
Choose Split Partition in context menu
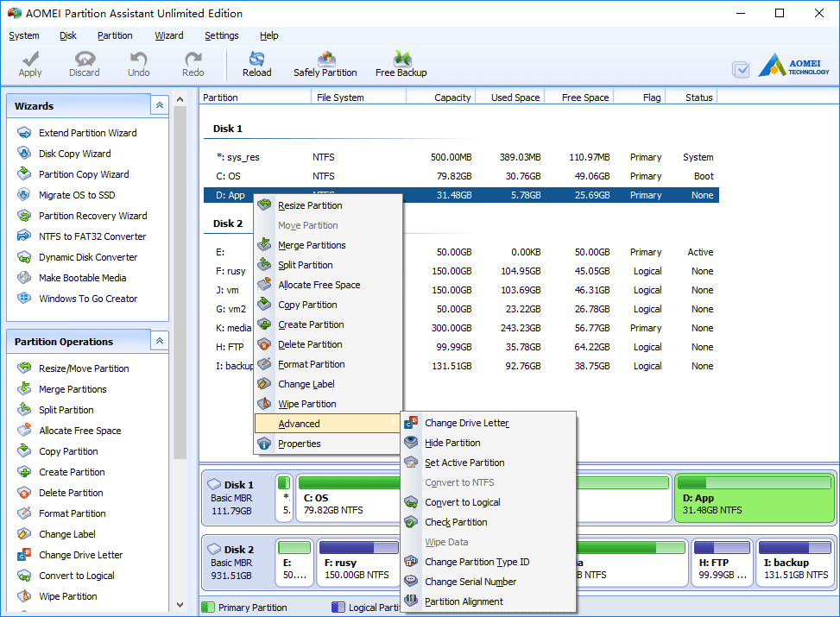[328, 265]
